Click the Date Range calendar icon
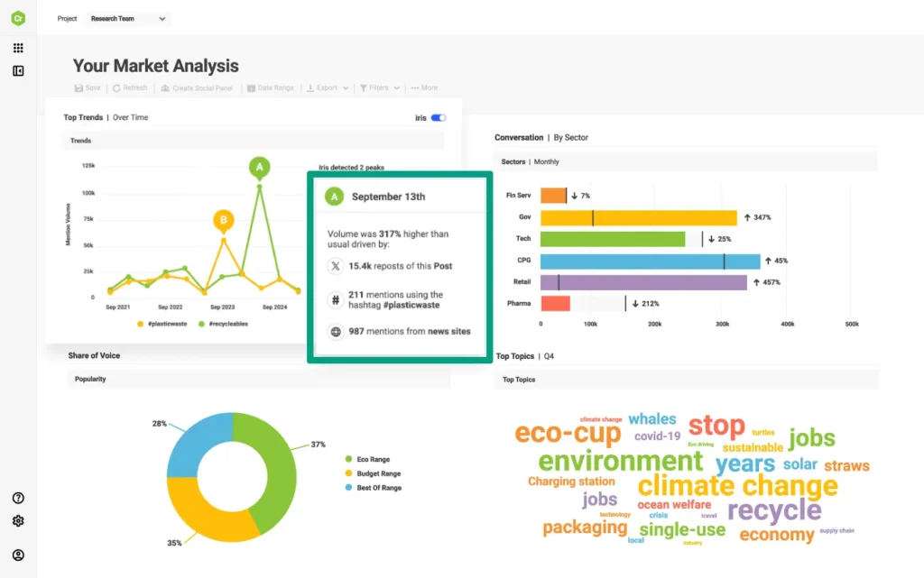 tap(252, 87)
